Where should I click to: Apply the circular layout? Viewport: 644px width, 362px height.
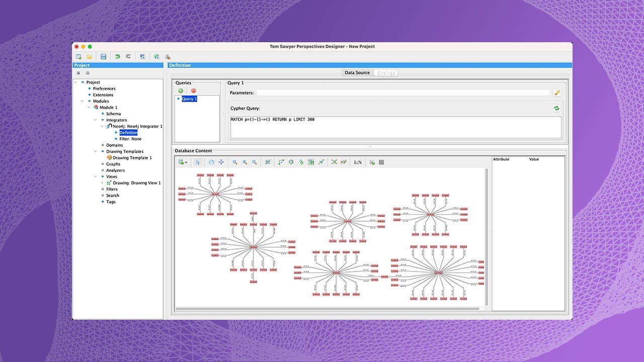[291, 162]
